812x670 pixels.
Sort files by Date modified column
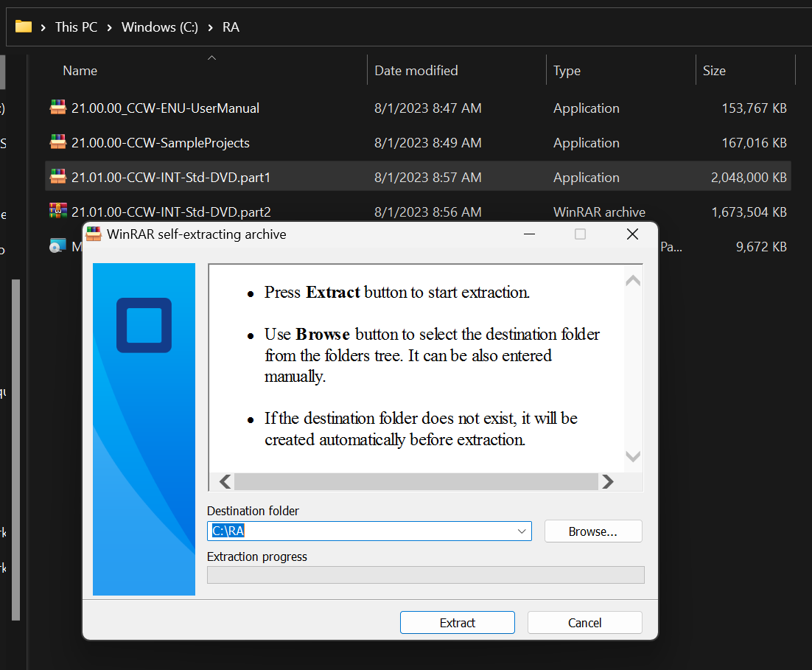pos(416,71)
